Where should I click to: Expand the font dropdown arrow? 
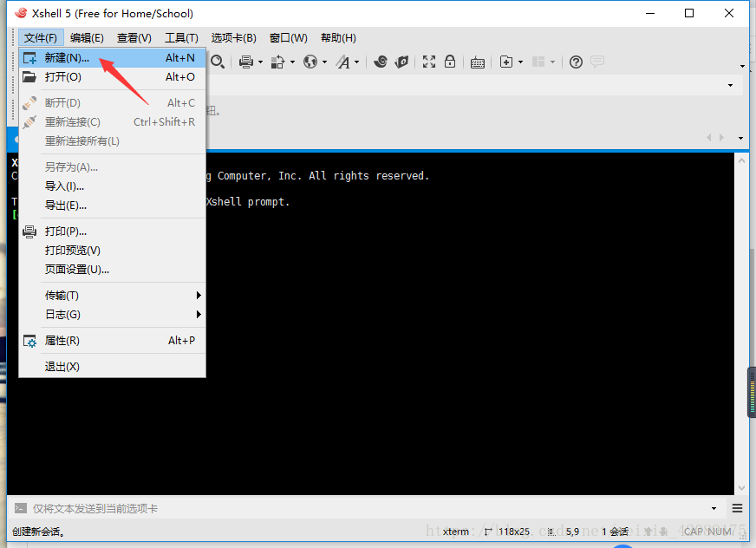coord(357,62)
